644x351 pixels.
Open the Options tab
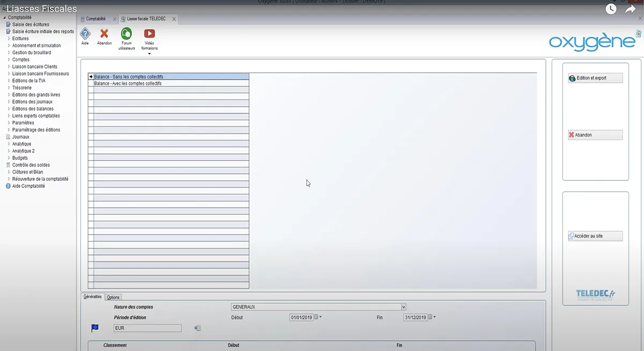pos(113,297)
